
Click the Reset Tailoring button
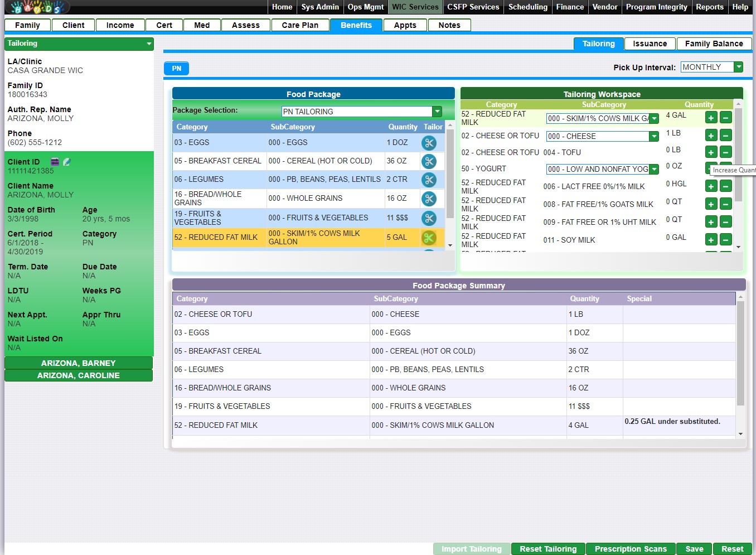point(547,549)
